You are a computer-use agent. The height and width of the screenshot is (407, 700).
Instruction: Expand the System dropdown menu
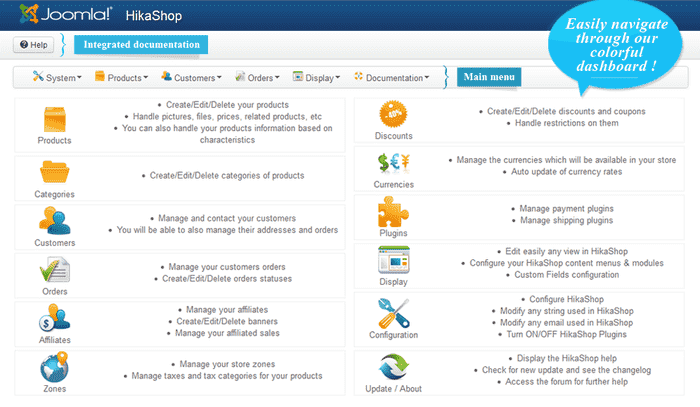point(57,77)
